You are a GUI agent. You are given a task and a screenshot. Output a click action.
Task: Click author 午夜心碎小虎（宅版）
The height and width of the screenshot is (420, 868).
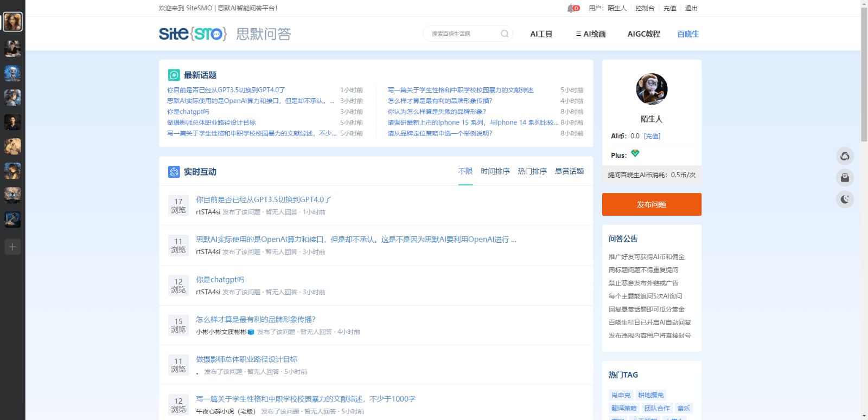click(x=226, y=411)
